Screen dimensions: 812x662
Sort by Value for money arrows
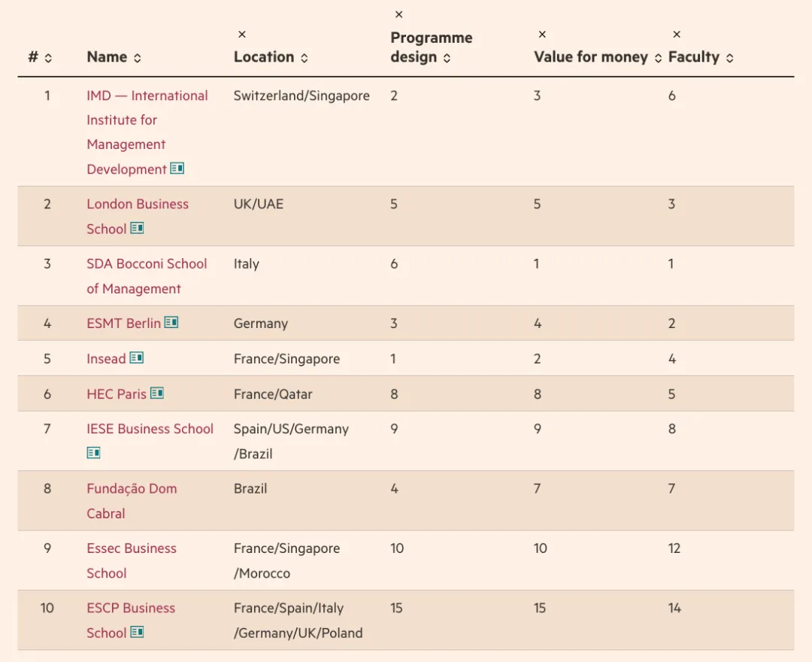pyautogui.click(x=658, y=58)
